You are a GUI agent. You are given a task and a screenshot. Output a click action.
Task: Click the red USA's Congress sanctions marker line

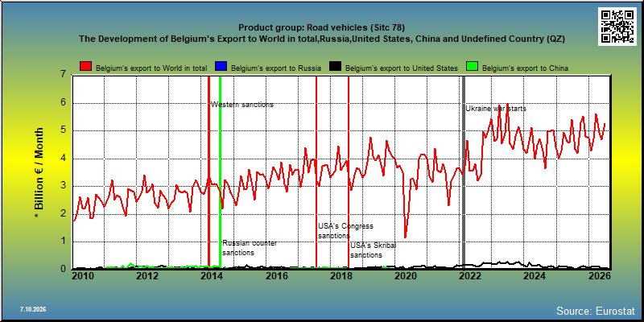click(x=316, y=171)
